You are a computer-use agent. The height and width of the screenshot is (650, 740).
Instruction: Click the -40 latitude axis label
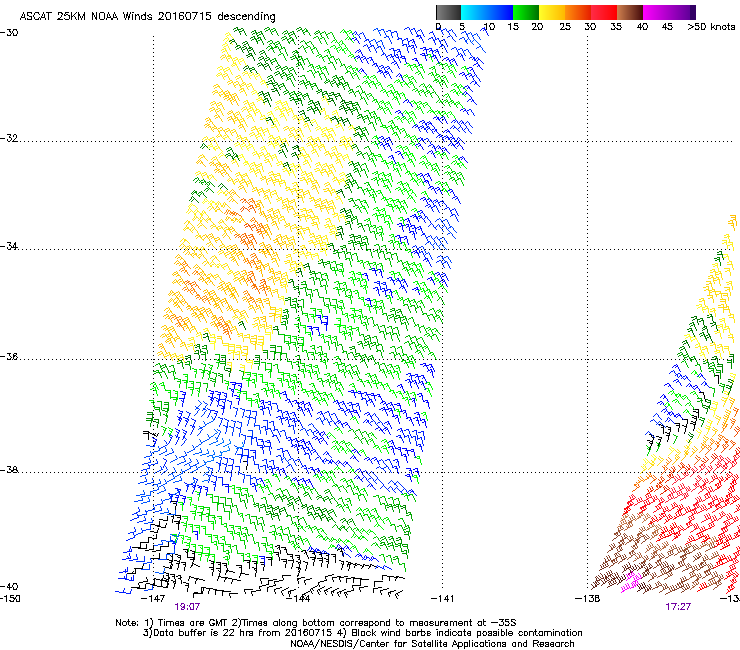(9, 586)
